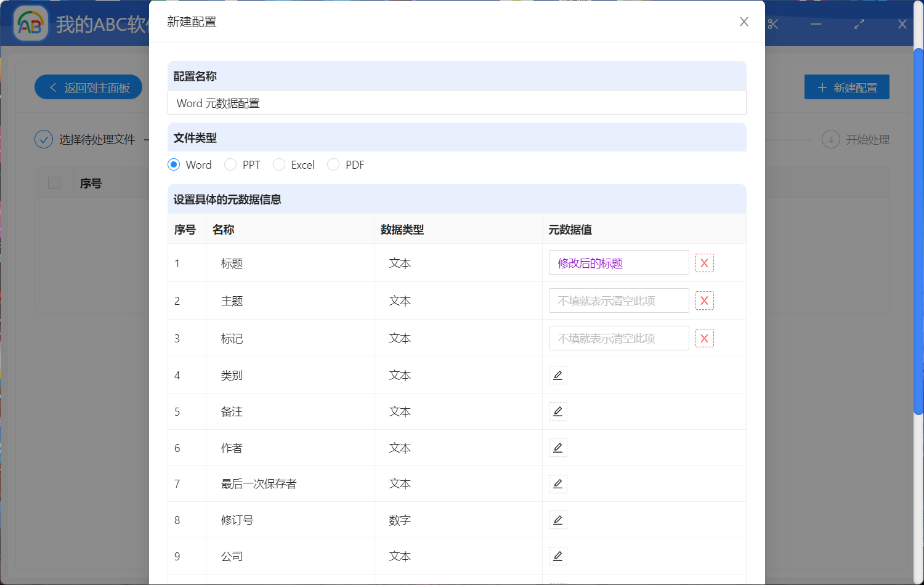924x585 pixels.
Task: Select the Word file type radio button
Action: [174, 164]
